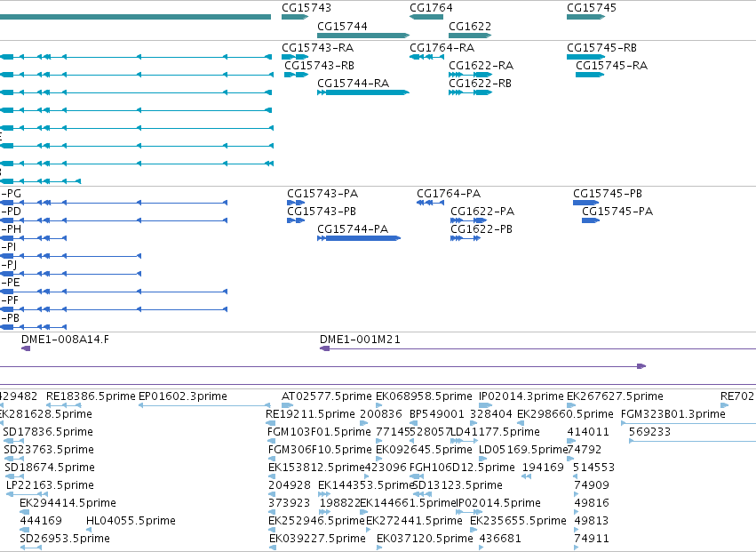Click the CG15745-RA transcript label
The width and height of the screenshot is (756, 552).
612,66
